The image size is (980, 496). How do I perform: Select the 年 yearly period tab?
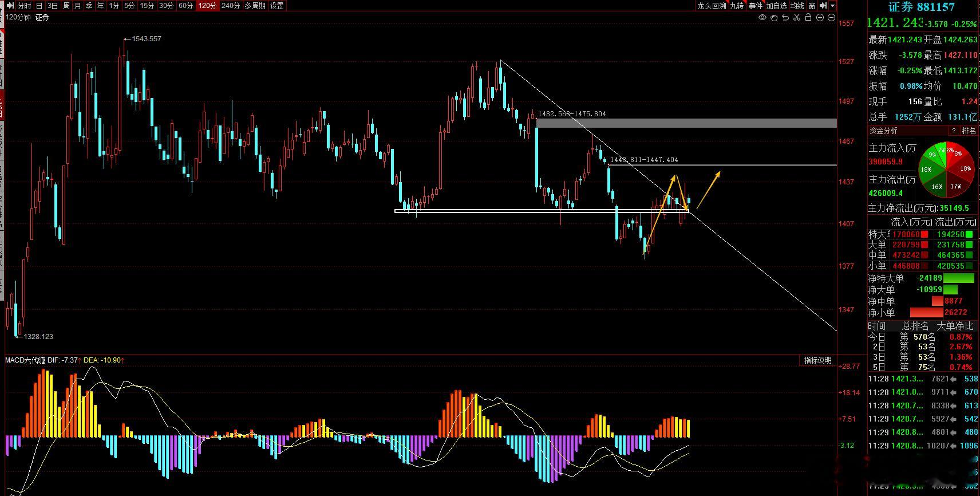coord(101,6)
